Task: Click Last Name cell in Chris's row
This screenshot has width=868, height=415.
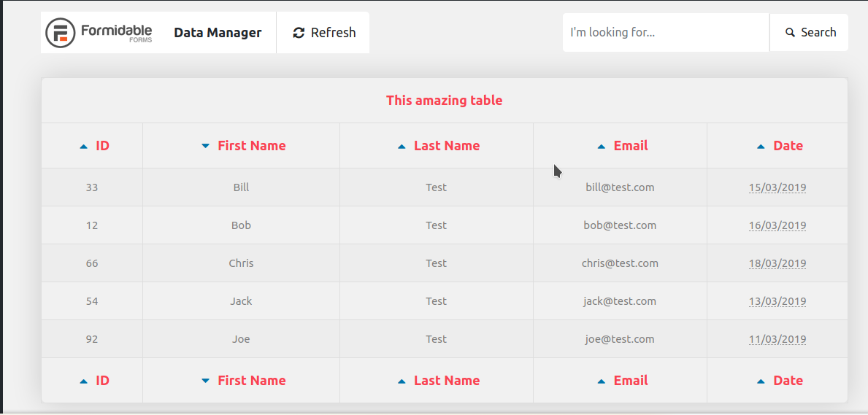Action: 437,263
